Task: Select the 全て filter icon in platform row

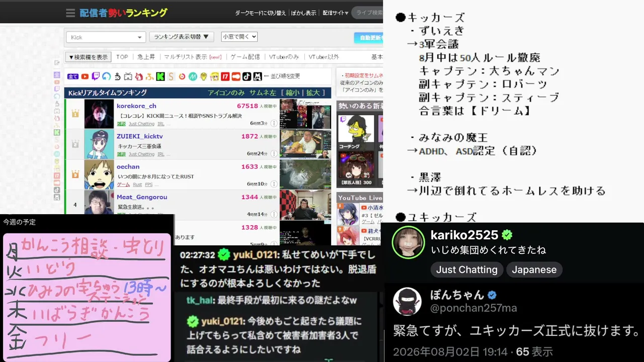Action: pyautogui.click(x=73, y=76)
